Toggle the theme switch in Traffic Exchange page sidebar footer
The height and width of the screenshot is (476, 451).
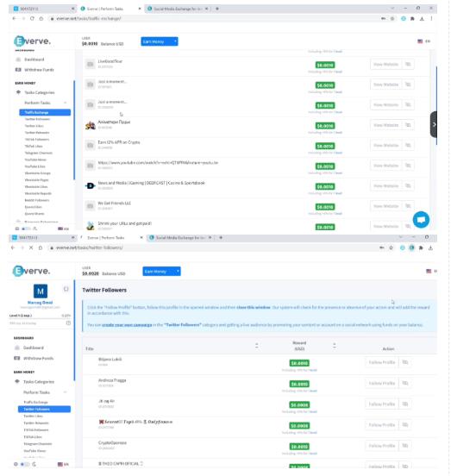coord(27,229)
